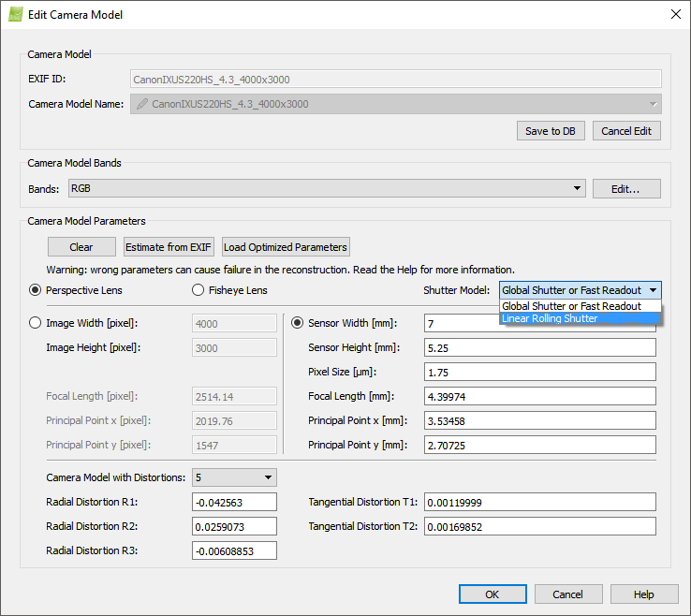The height and width of the screenshot is (616, 691).
Task: Pick Global Shutter or Fast Readout option
Action: tap(571, 306)
